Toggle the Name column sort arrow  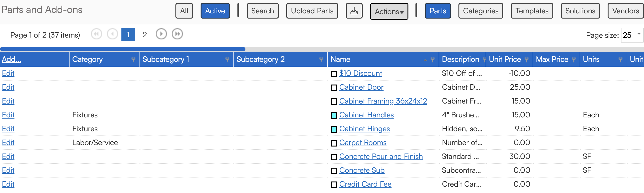(425, 60)
